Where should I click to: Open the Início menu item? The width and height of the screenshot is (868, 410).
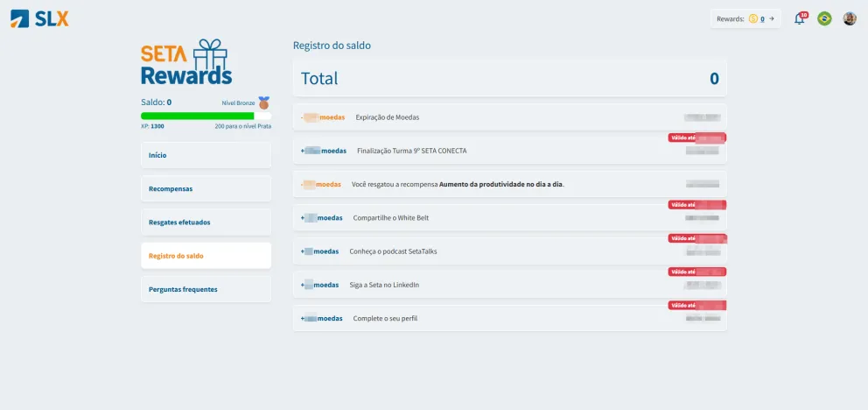[x=206, y=155]
